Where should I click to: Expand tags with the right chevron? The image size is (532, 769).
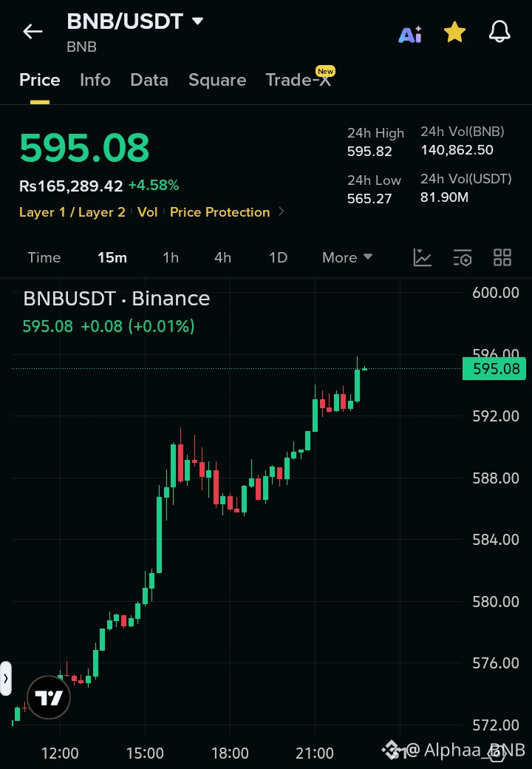tap(282, 211)
